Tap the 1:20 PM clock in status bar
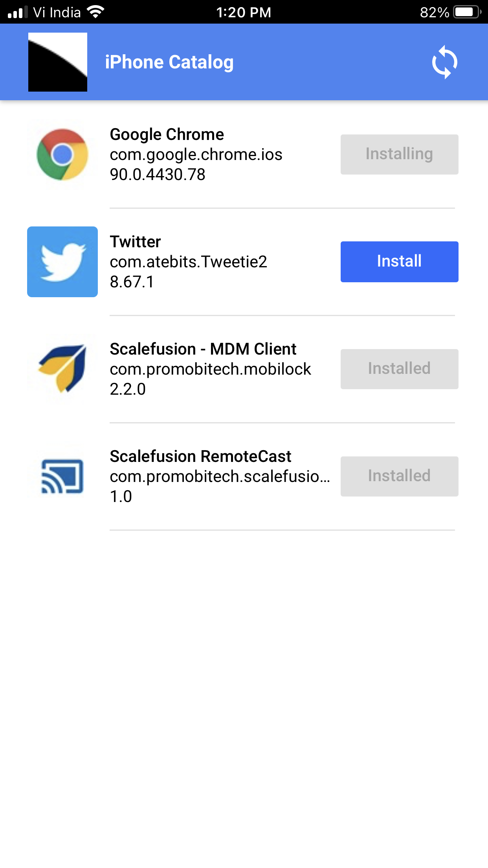 (244, 12)
